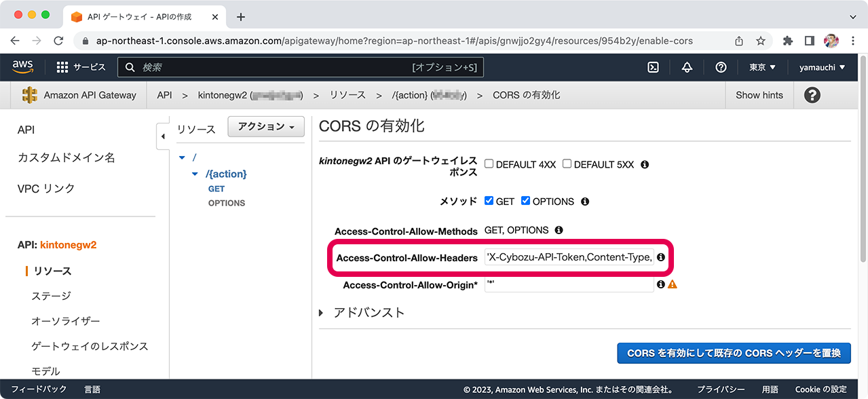View site lock information icon
This screenshot has width=868, height=399.
tap(86, 41)
